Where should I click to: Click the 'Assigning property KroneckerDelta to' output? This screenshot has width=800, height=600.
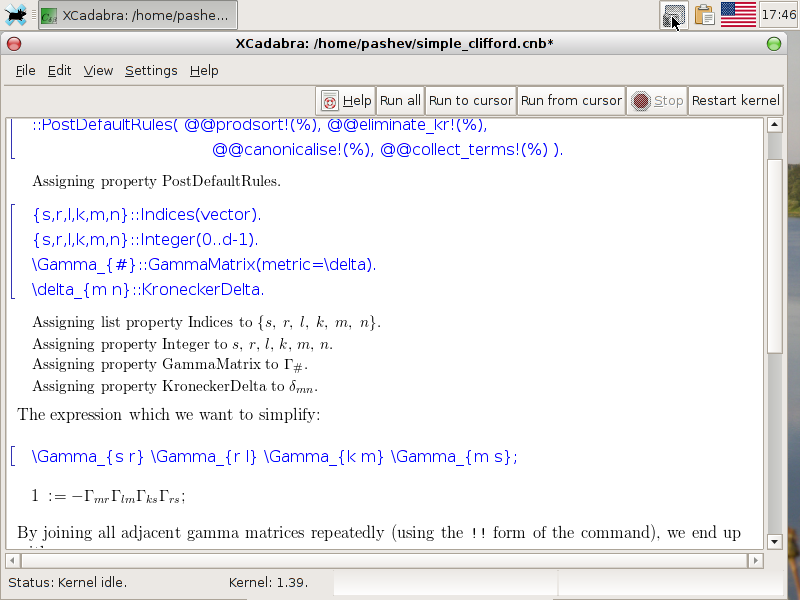(x=176, y=386)
